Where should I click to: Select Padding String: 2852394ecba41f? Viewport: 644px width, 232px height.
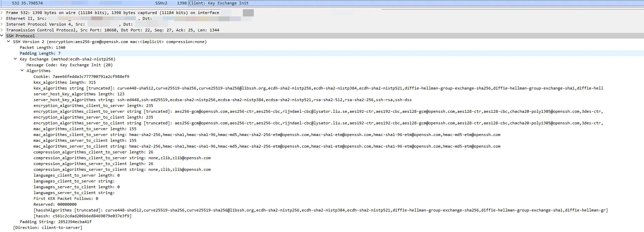point(56,222)
